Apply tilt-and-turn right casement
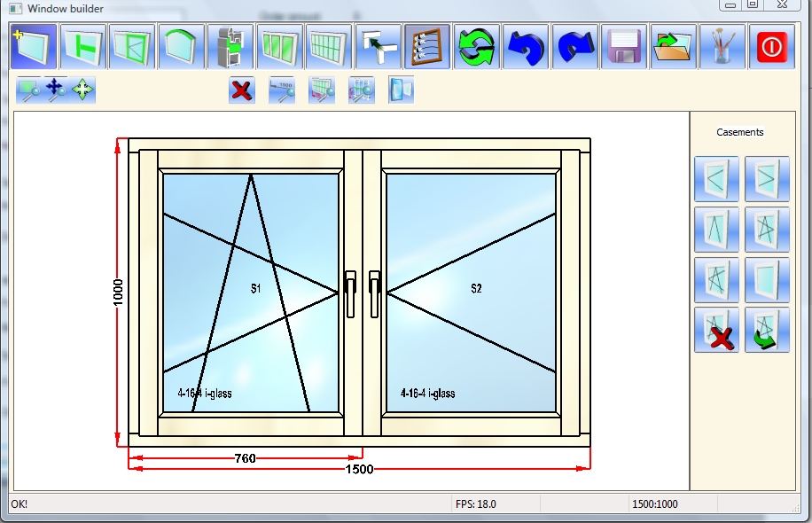Viewport: 812px width, 523px height. (767, 230)
